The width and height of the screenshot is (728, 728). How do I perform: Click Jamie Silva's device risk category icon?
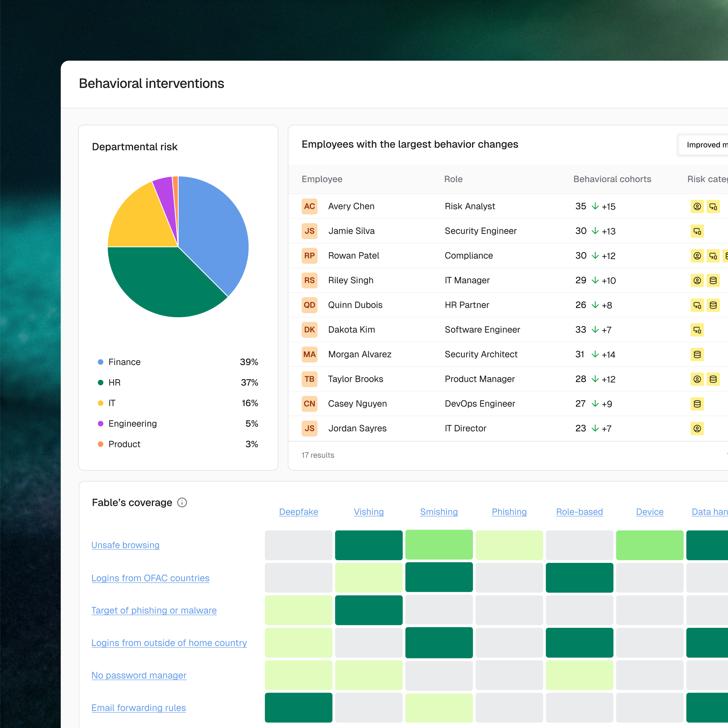coord(697,231)
